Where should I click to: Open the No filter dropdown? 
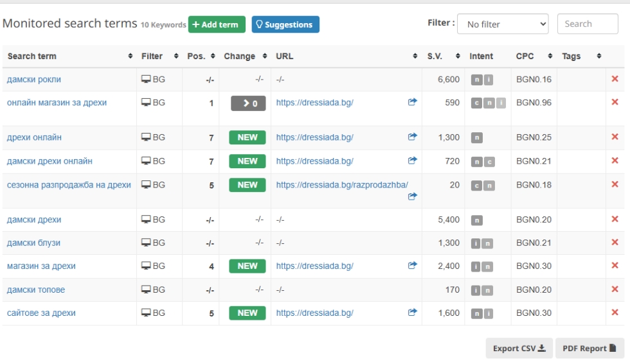503,24
